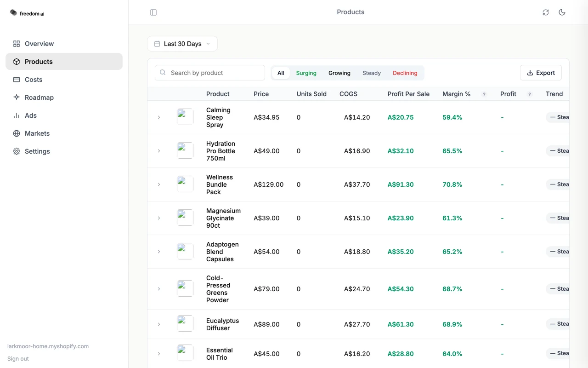Expand the Adaptogen Blend Capsules row
This screenshot has height=368, width=588.
click(159, 252)
